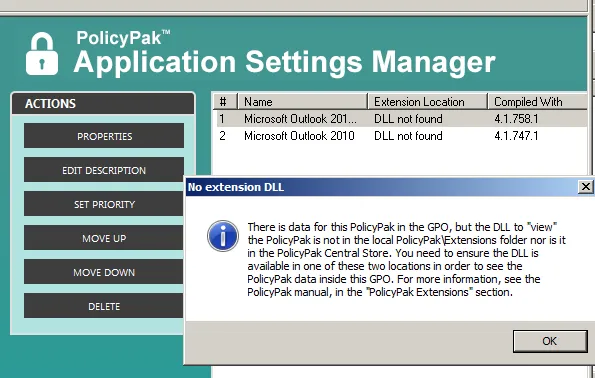The height and width of the screenshot is (378, 595).
Task: Click the Compiled With column header
Action: pyautogui.click(x=538, y=102)
